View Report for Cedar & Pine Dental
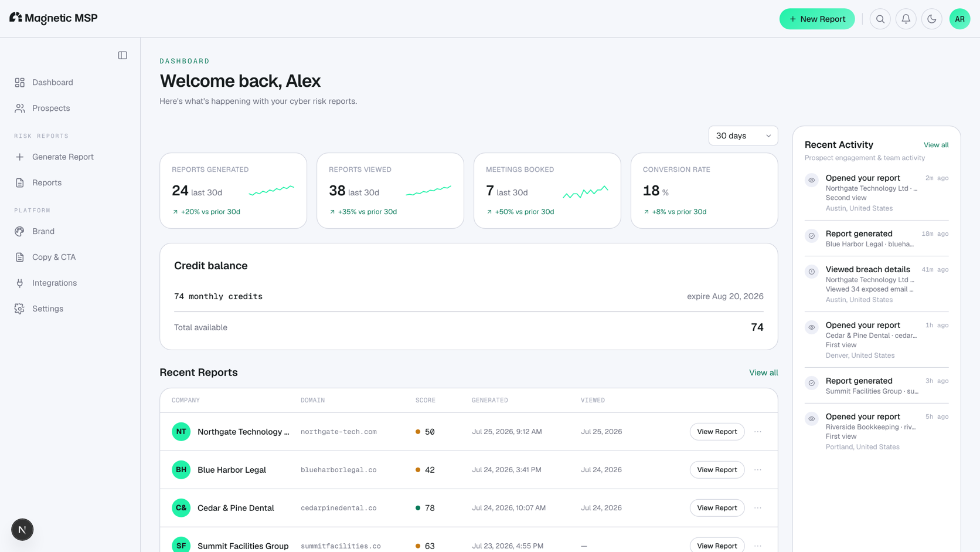Image resolution: width=980 pixels, height=552 pixels. click(x=717, y=508)
